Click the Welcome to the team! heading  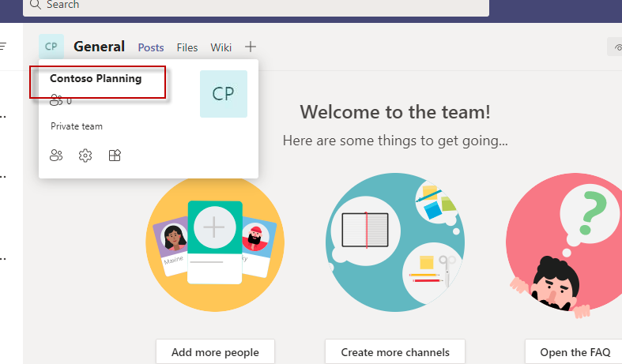click(395, 112)
